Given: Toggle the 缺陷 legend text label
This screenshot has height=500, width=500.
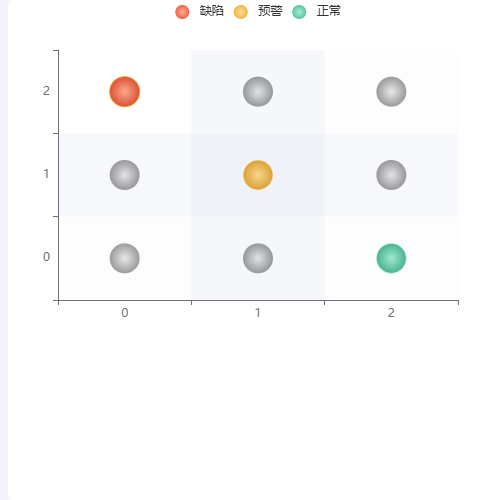Looking at the screenshot, I should click(x=211, y=11).
